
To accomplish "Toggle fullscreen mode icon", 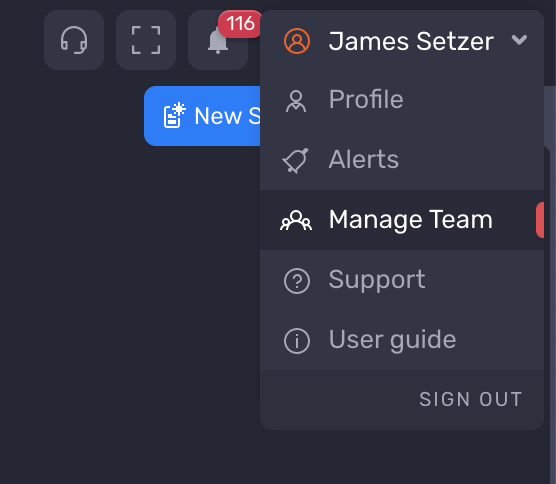I will [x=146, y=40].
